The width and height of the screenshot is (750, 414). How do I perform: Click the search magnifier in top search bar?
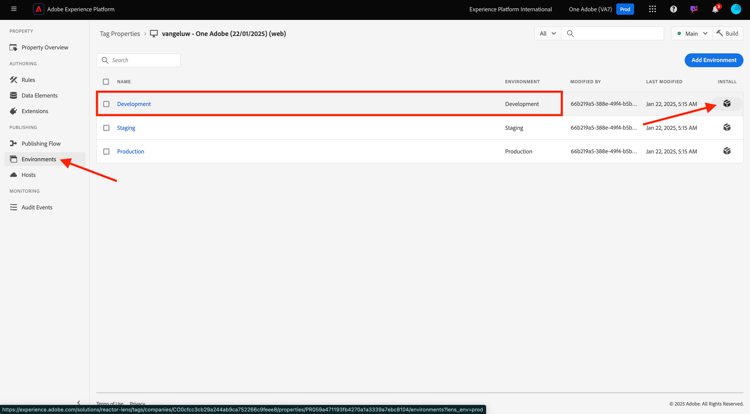(570, 33)
